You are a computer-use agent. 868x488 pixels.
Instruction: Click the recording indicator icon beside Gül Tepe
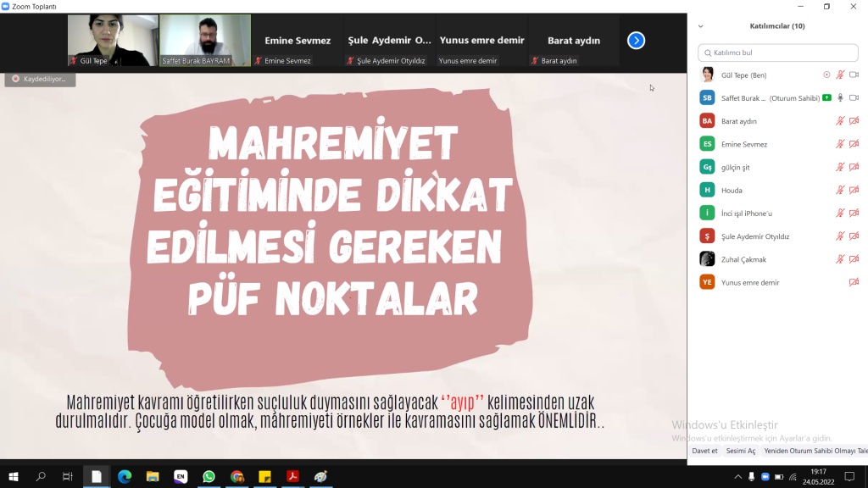click(826, 75)
